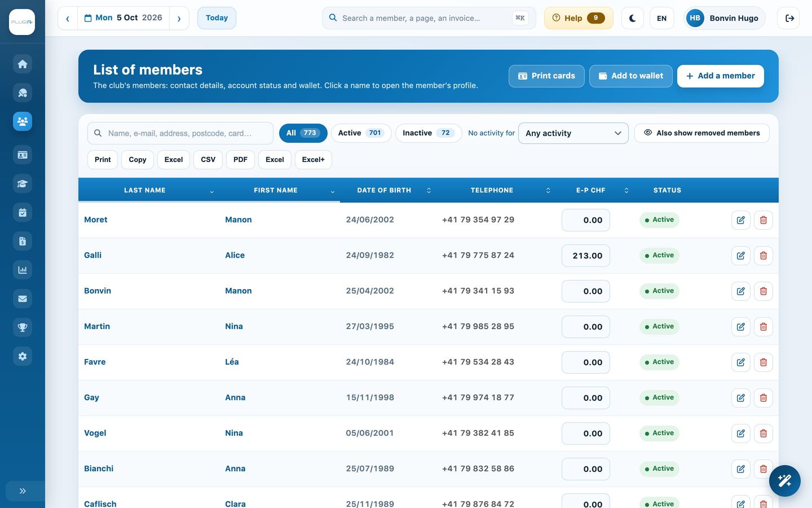Open the date picker Mon 5 Oct 2026

(x=123, y=18)
